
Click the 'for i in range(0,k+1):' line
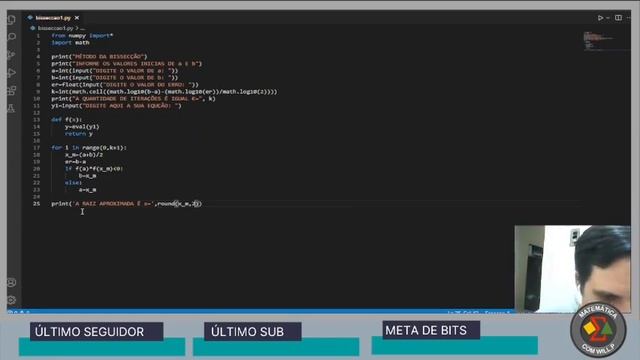click(89, 147)
